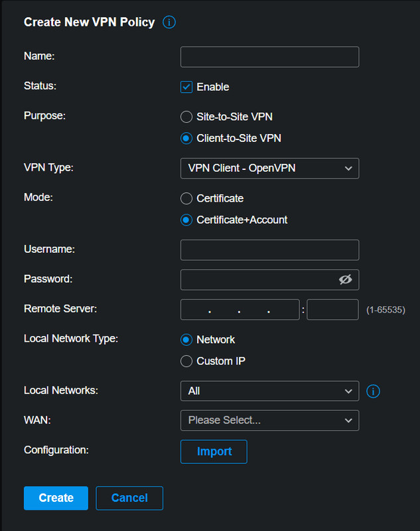This screenshot has width=420, height=531.
Task: Select Client-to-Site VPN radio button
Action: pyautogui.click(x=186, y=139)
